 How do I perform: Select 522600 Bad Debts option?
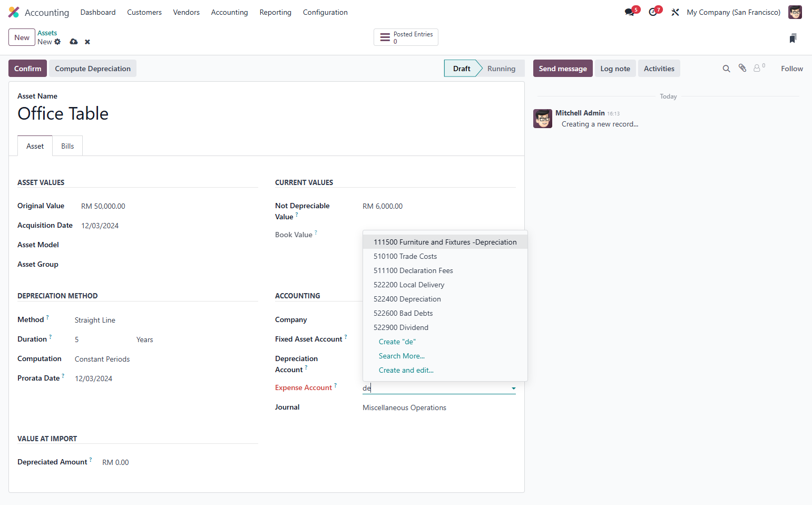(x=445, y=313)
